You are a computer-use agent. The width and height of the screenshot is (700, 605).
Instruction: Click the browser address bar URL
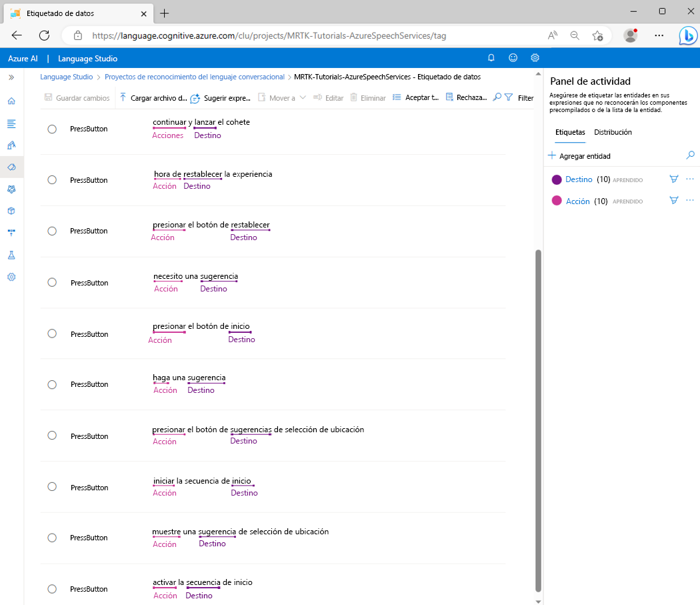tap(269, 36)
